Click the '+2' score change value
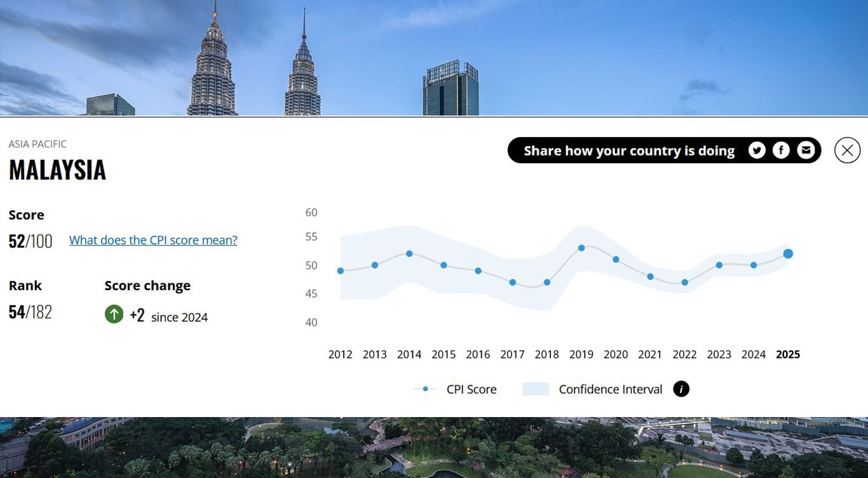This screenshot has height=478, width=868. (x=137, y=315)
